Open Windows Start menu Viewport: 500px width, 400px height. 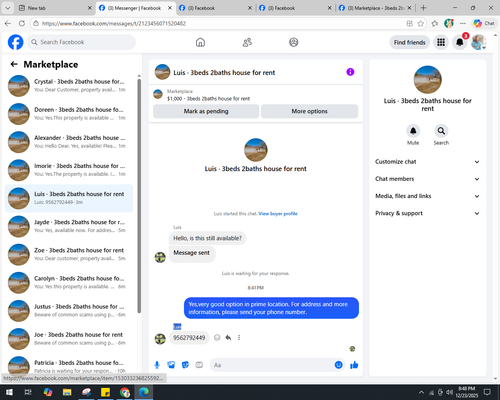point(9,392)
